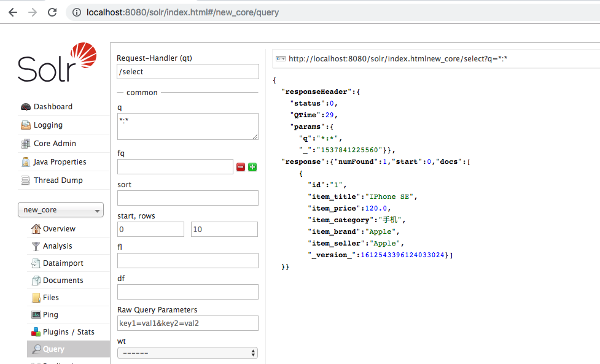
Task: Focus the df field
Action: pyautogui.click(x=188, y=292)
